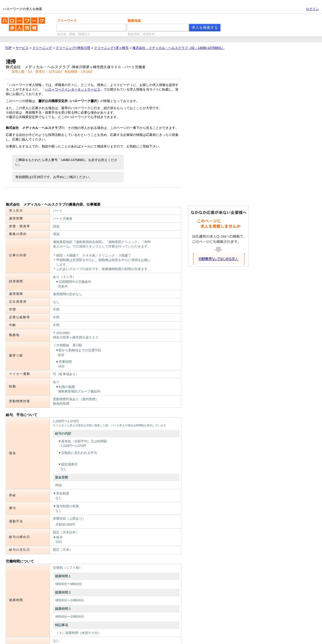Screen dimensions: 322x644
Task: Open the TOP breadcrumb link
Action: click(8, 48)
